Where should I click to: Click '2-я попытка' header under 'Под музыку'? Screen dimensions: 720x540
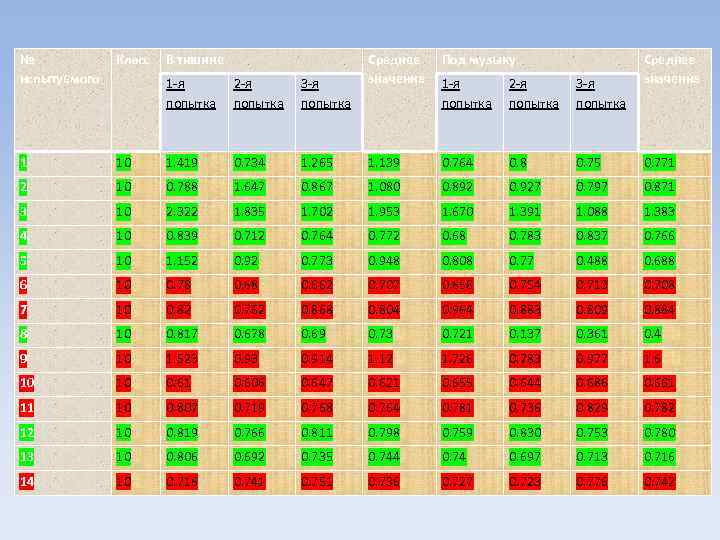point(534,94)
